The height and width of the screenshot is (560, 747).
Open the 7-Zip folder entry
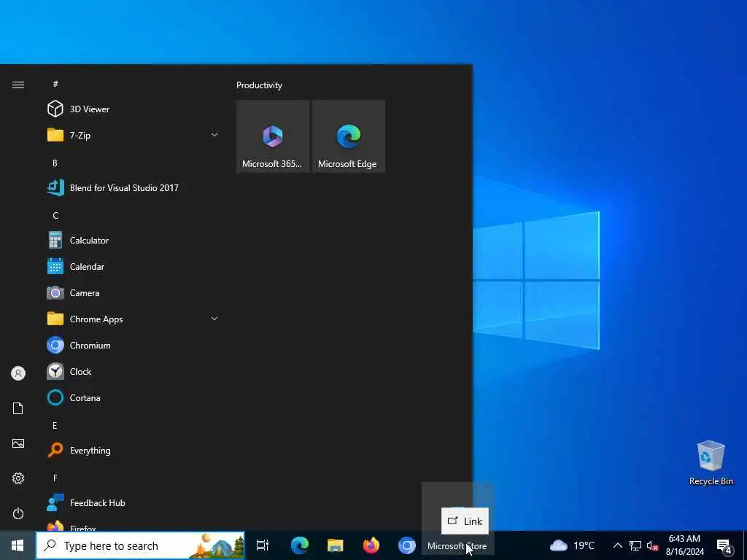coord(133,135)
